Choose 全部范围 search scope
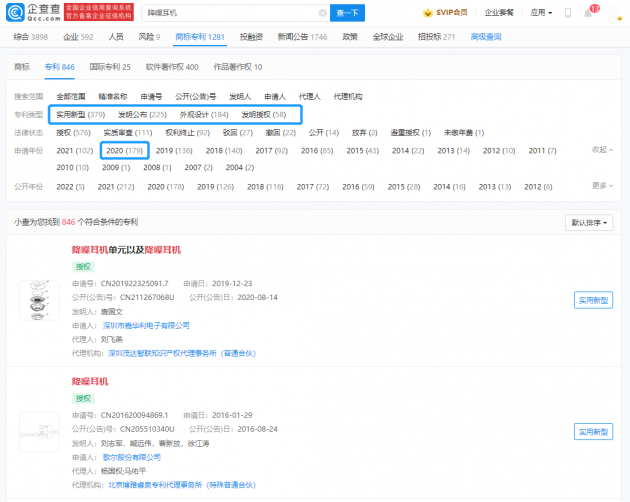The width and height of the screenshot is (630, 502). (71, 96)
